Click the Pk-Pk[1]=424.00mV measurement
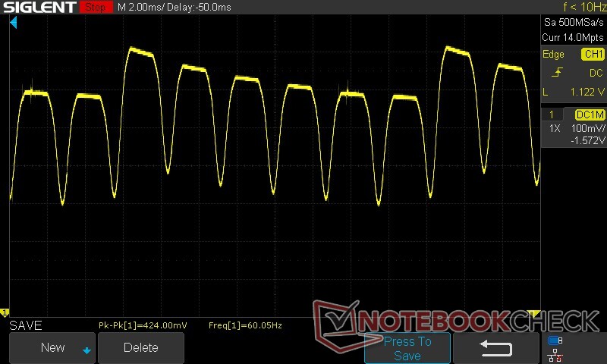The image size is (607, 364). (x=143, y=325)
